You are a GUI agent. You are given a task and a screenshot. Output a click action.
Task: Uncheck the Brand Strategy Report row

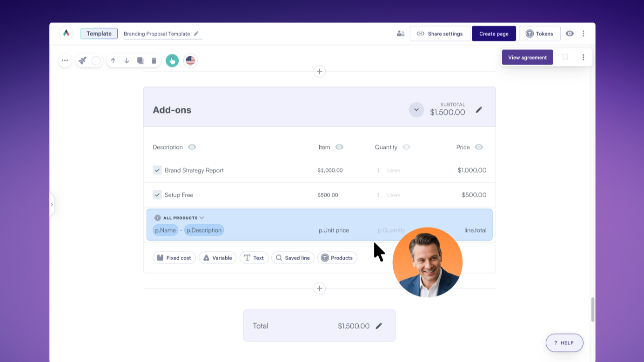click(157, 170)
